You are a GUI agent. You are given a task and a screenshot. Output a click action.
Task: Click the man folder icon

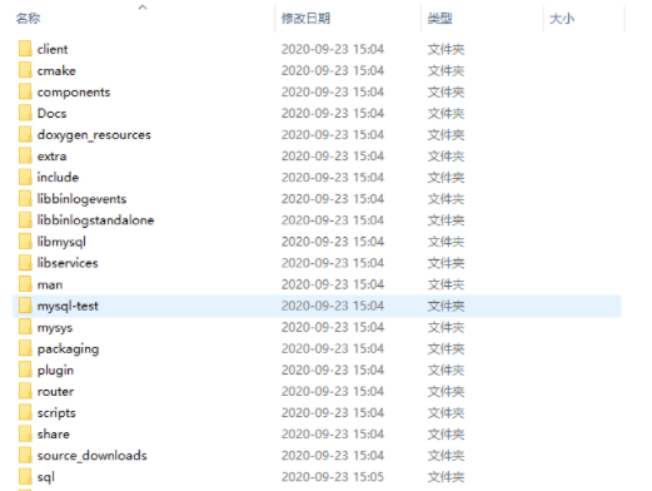[25, 284]
